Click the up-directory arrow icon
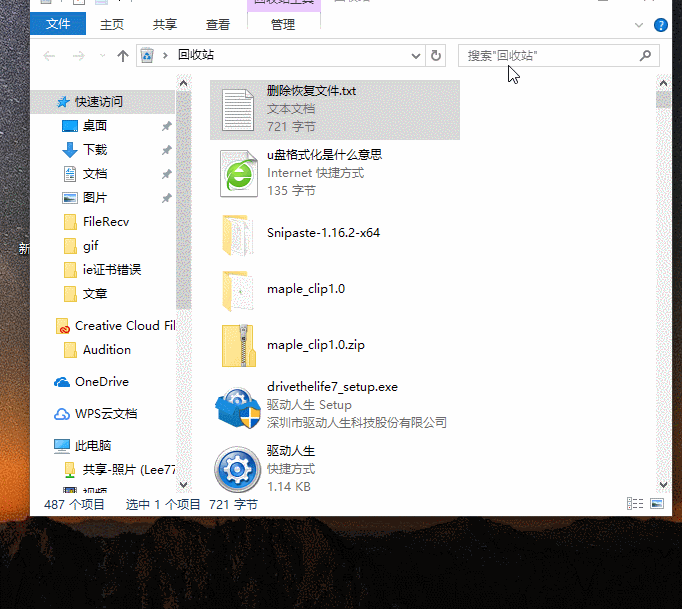 123,56
